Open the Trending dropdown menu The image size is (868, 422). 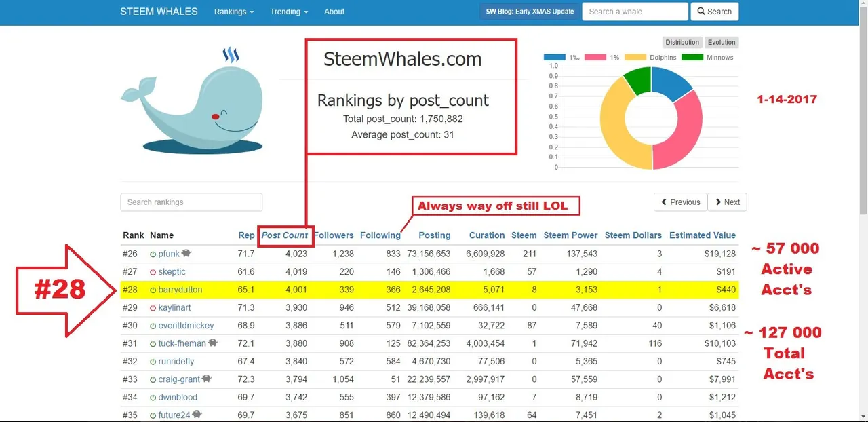point(289,12)
